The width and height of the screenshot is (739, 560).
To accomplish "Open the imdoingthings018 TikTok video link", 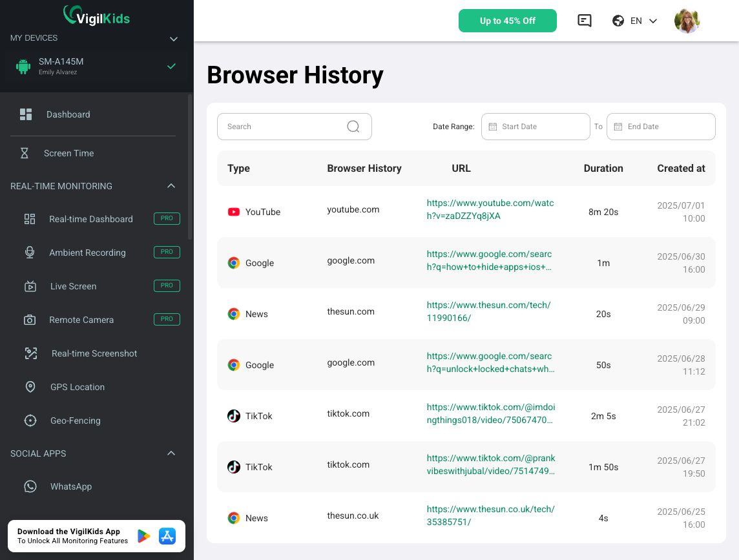I will pos(491,413).
